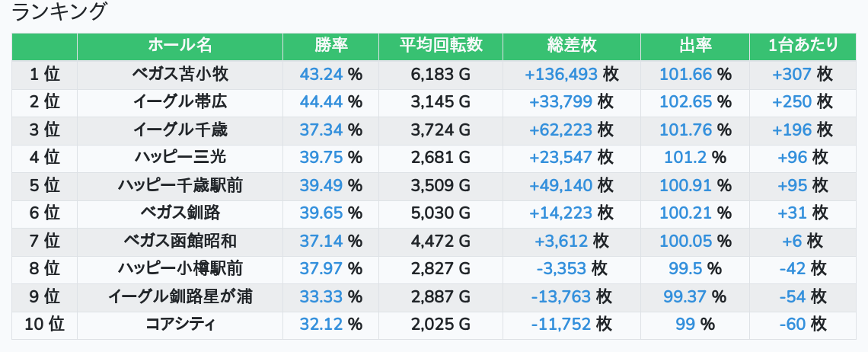Open ハッピー小樽駅前 hall entry
Viewport: 868px width, 352px height.
click(x=180, y=268)
